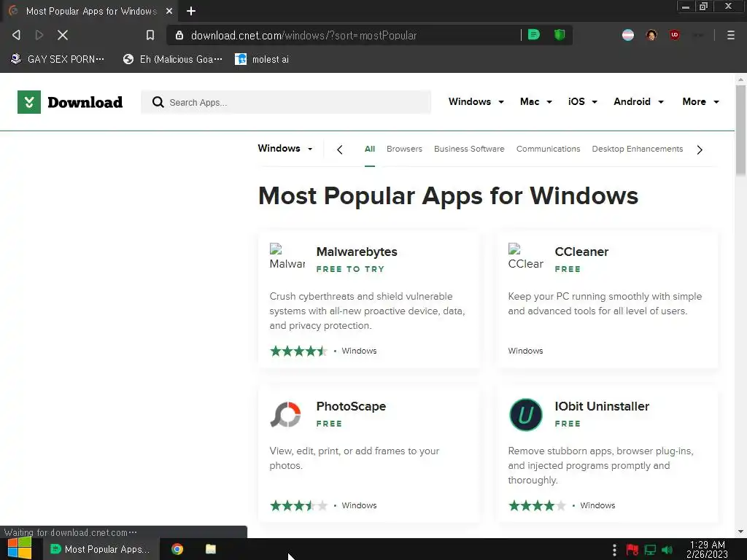This screenshot has height=560, width=747.
Task: Click the Download site wordmark
Action: coord(85,102)
